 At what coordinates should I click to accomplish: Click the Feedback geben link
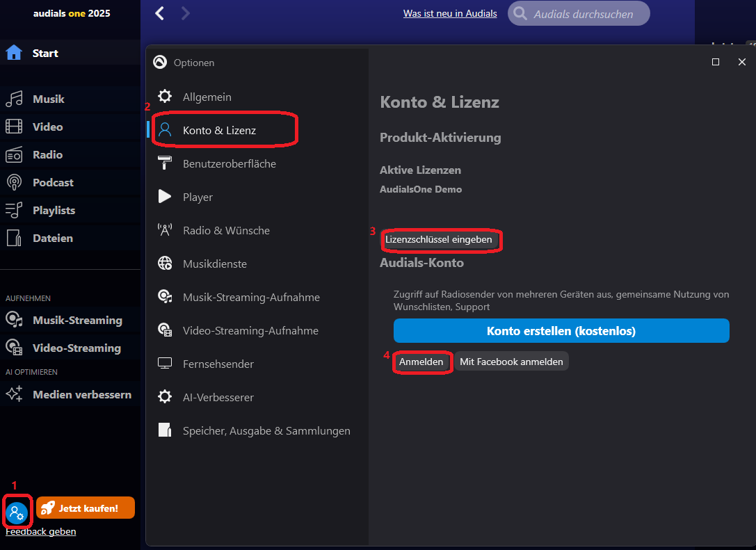point(40,531)
